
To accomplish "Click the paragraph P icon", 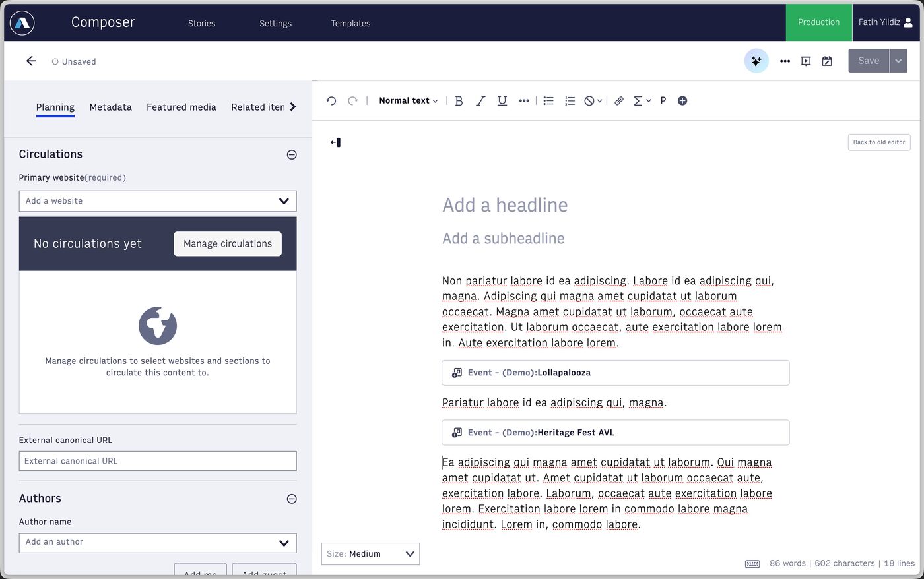I will 663,100.
